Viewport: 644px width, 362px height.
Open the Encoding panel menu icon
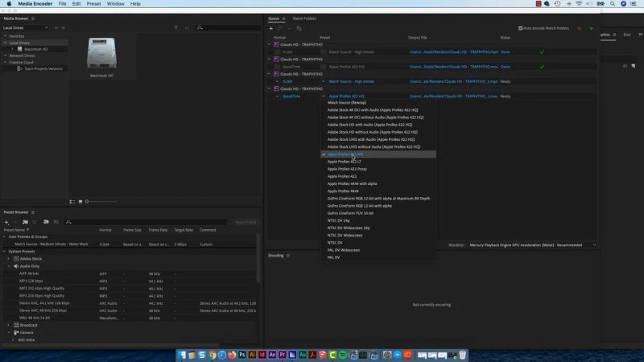(288, 255)
